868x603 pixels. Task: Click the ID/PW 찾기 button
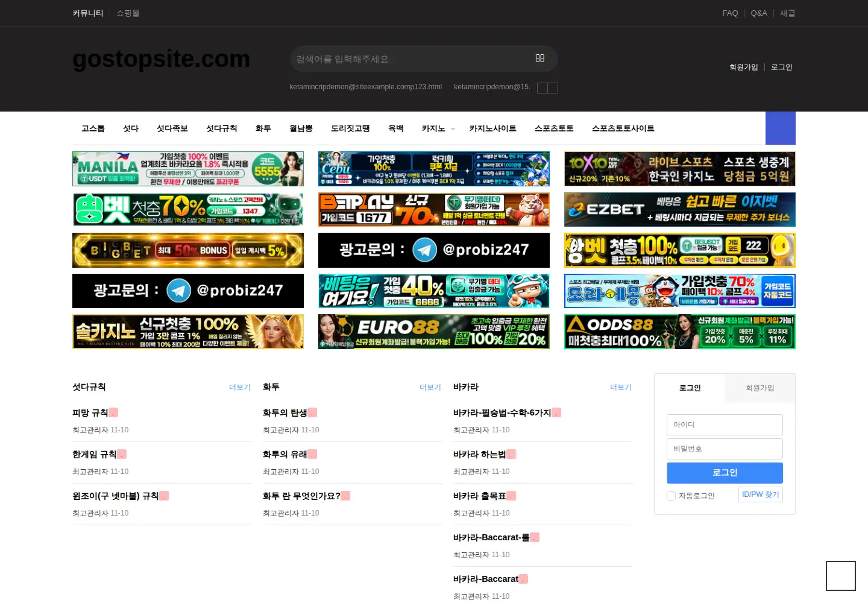point(761,494)
